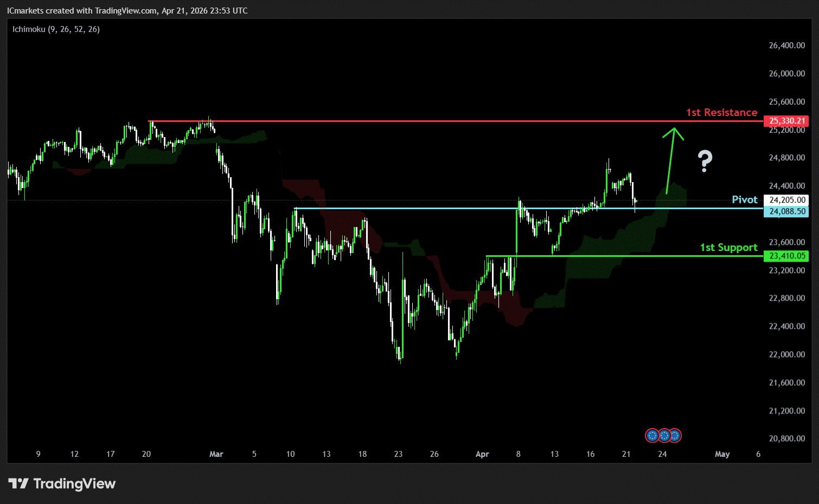Viewport: 819px width, 504px height.
Task: Click the middle economic event flag icon
Action: (664, 435)
